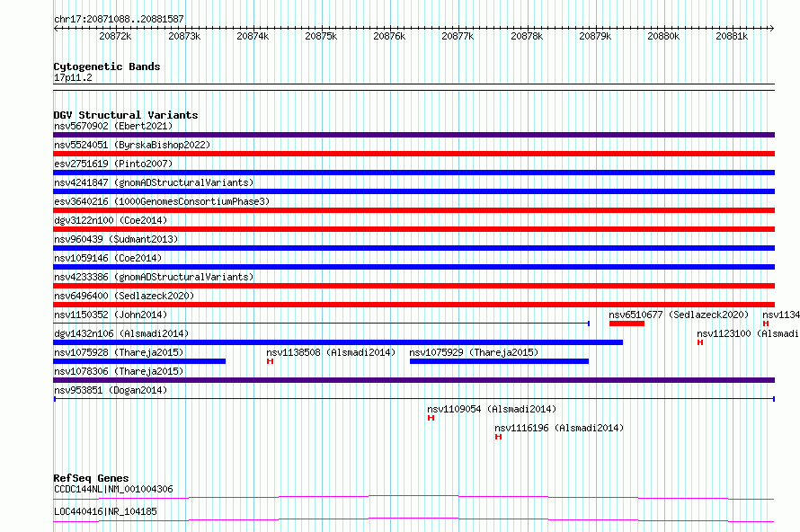Click the CCDC144NL|NM_001004306 gene track
This screenshot has height=532, width=800.
(x=413, y=497)
